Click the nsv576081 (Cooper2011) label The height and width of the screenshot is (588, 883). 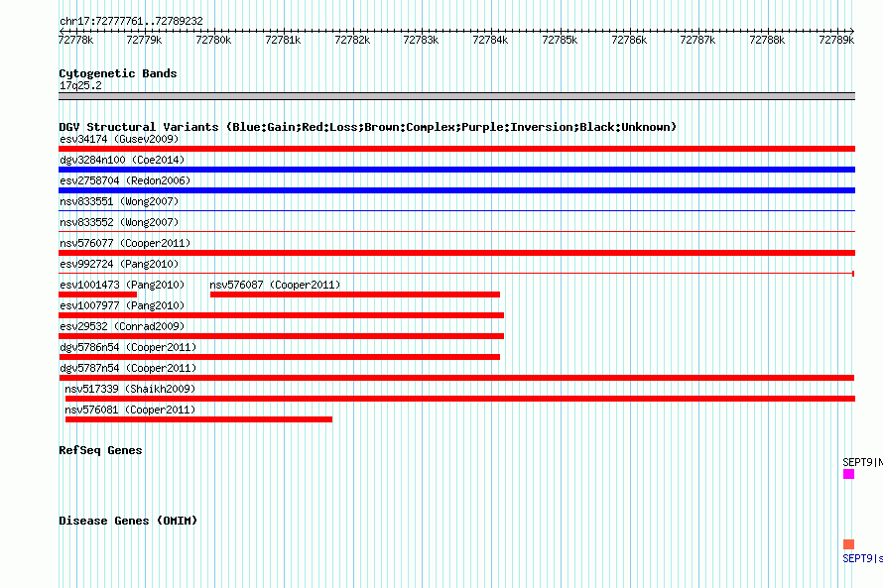pyautogui.click(x=130, y=410)
